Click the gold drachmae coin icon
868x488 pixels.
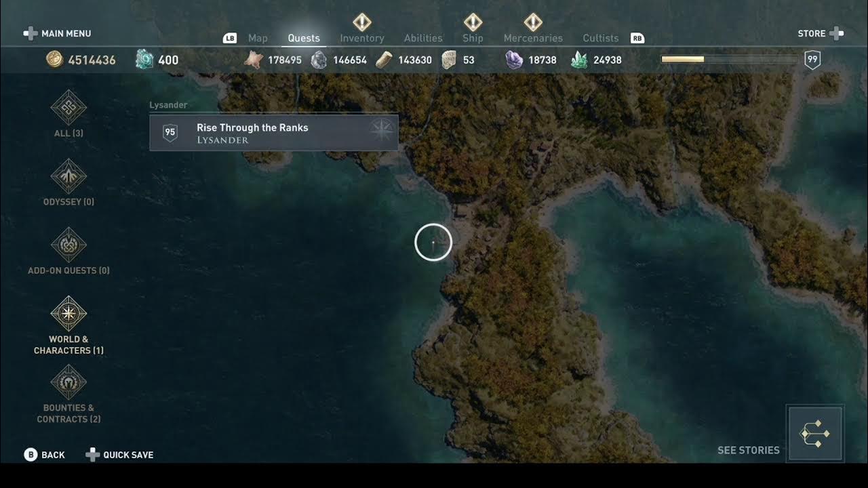click(54, 60)
